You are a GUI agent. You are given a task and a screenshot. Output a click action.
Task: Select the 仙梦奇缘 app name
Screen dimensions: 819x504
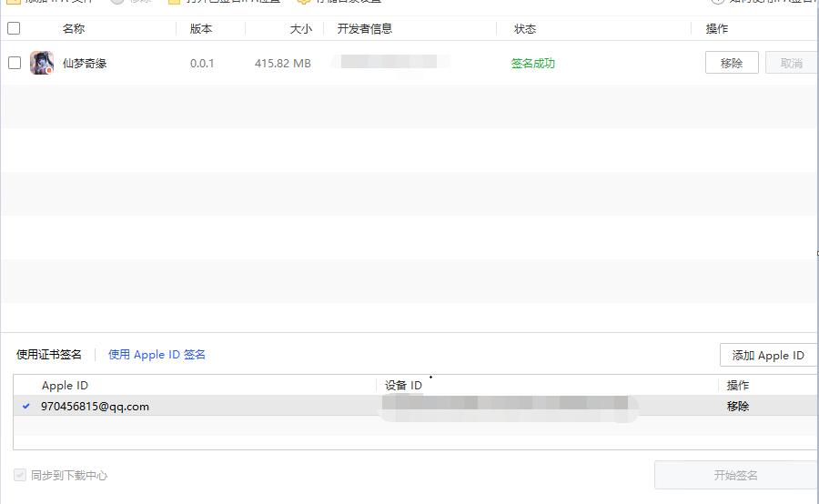click(x=85, y=64)
